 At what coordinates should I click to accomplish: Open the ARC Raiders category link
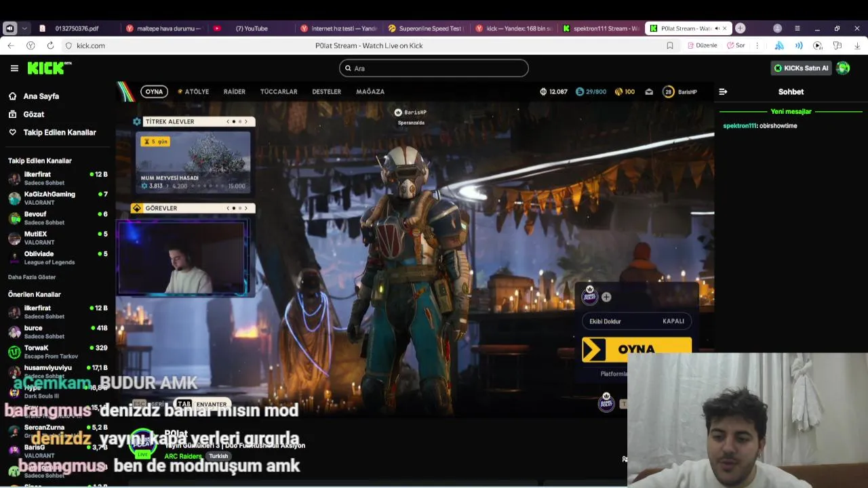[x=183, y=456]
